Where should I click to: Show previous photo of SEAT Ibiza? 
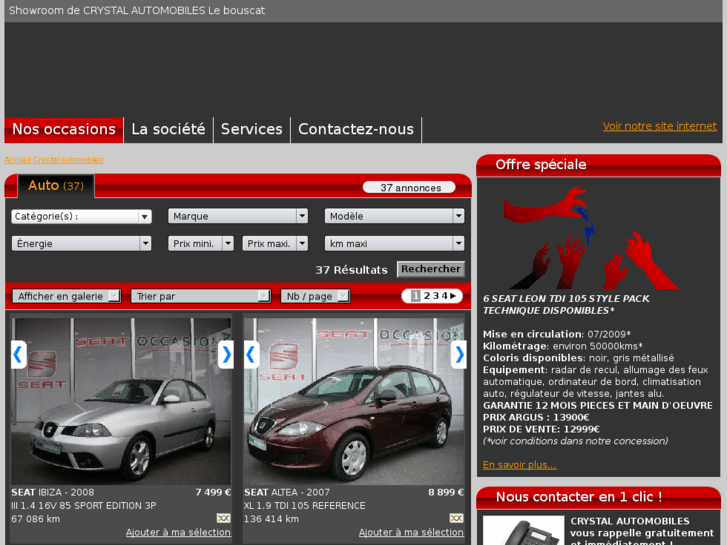pyautogui.click(x=19, y=354)
